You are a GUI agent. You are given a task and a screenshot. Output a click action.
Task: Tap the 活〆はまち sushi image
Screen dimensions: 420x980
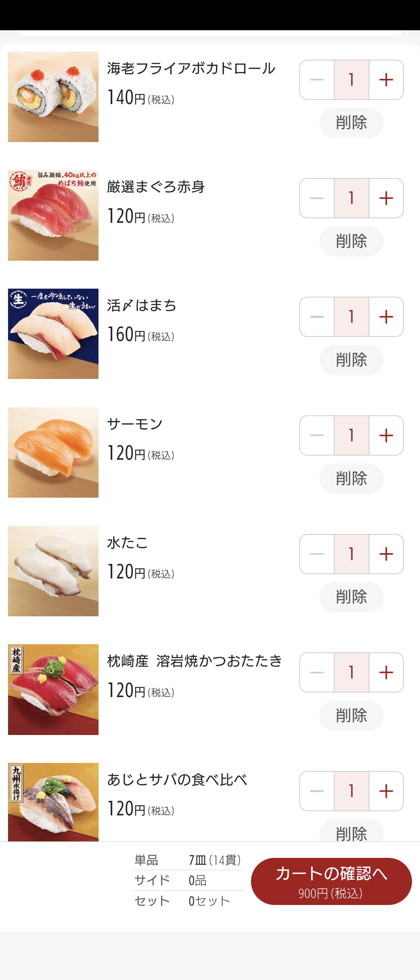coord(53,334)
